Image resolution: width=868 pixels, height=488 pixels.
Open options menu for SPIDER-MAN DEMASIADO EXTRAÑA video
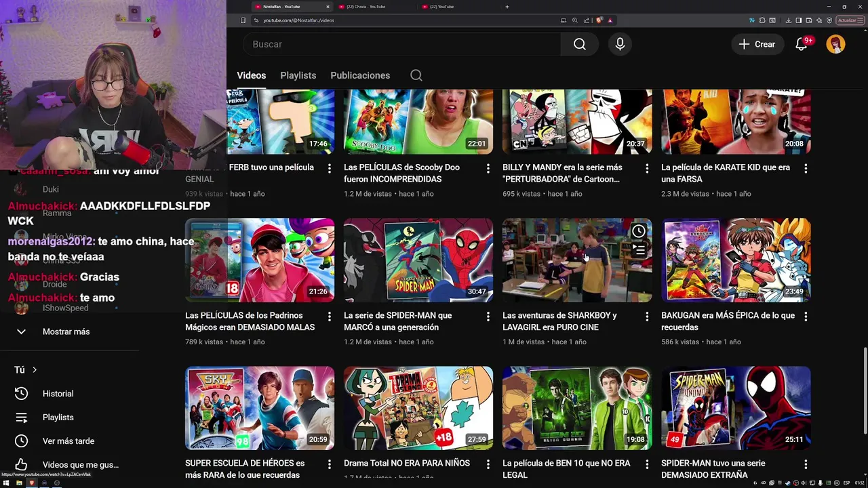click(806, 464)
